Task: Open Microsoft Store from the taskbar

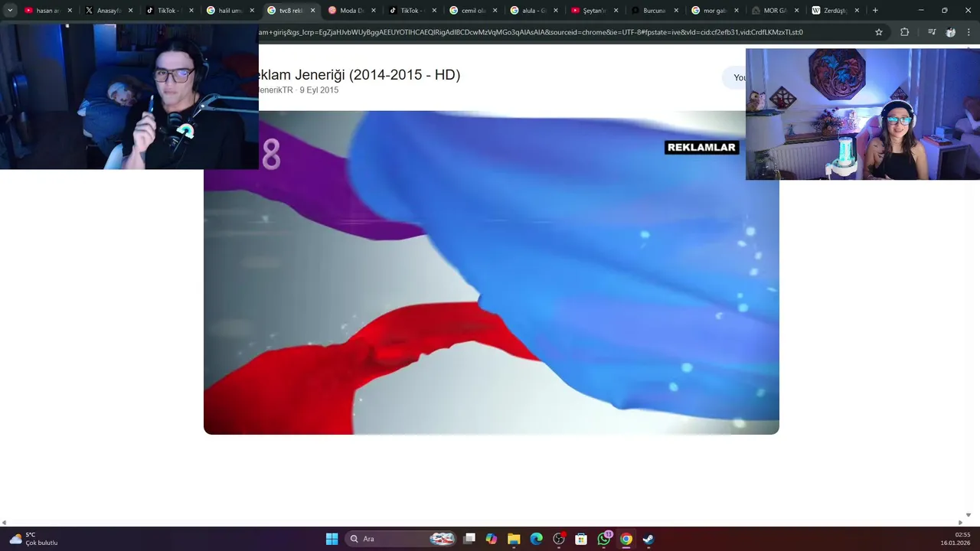Action: click(581, 539)
